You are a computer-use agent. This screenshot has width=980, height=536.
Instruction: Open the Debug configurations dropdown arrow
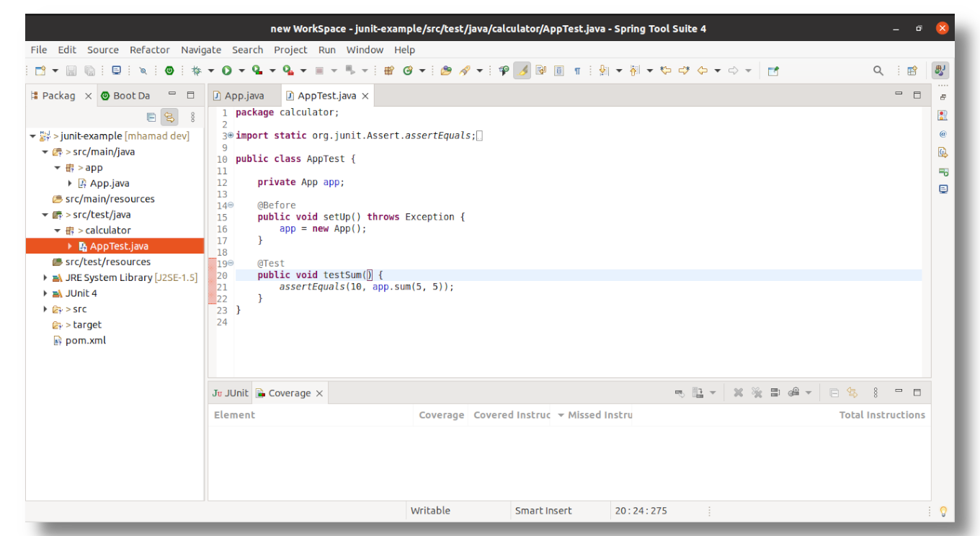coord(211,71)
